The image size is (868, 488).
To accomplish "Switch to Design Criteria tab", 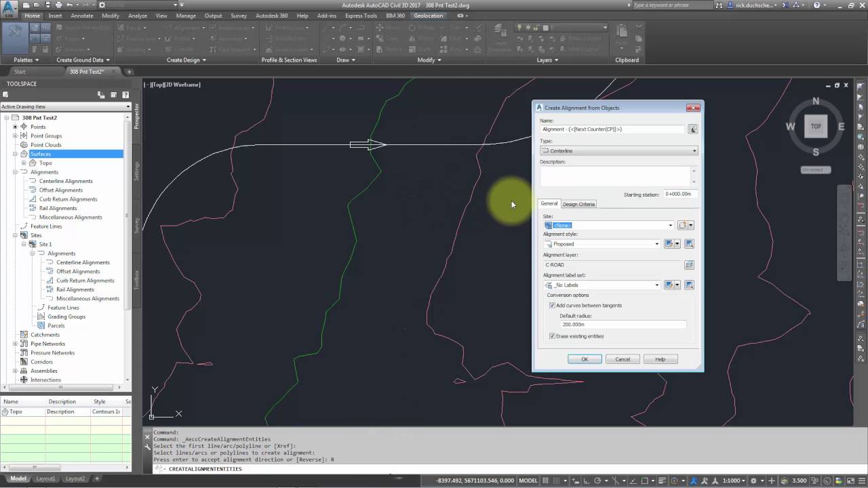I will tap(578, 204).
